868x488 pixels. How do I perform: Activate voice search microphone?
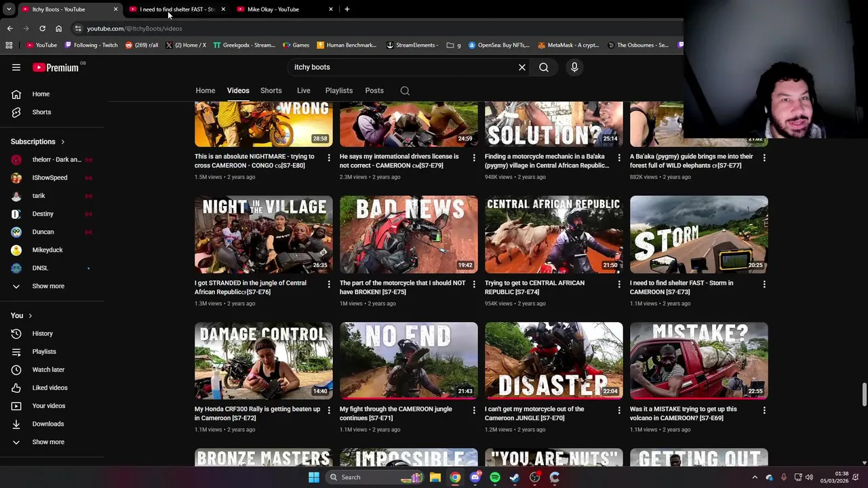pyautogui.click(x=574, y=67)
